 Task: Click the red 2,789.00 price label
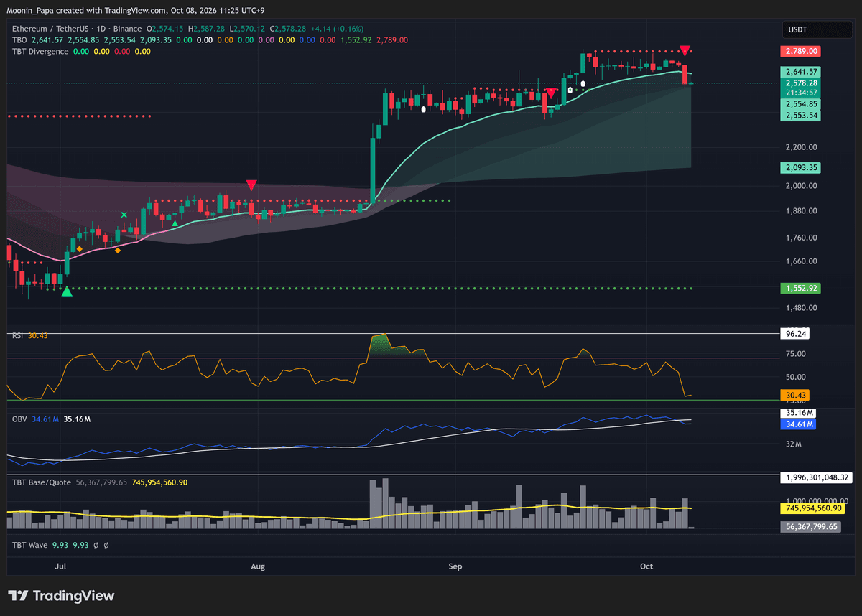pyautogui.click(x=800, y=51)
